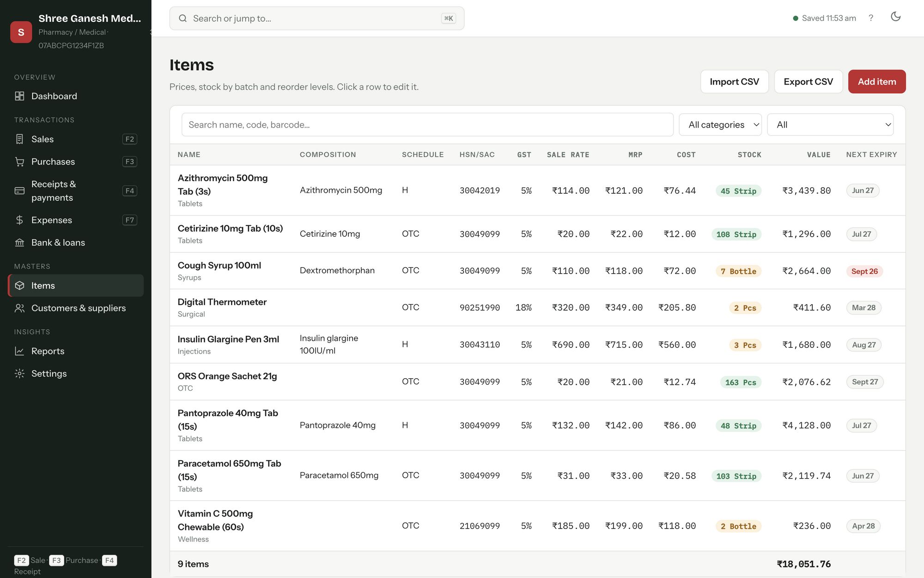Viewport: 924px width, 578px height.
Task: Open ORS Orange Sachet 21g row
Action: tap(537, 382)
